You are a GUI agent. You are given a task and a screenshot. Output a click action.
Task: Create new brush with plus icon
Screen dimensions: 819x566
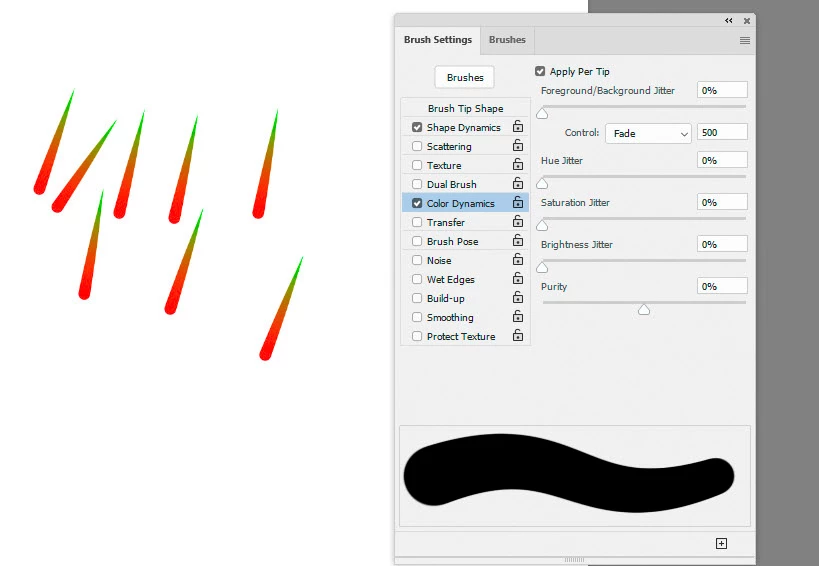tap(721, 544)
